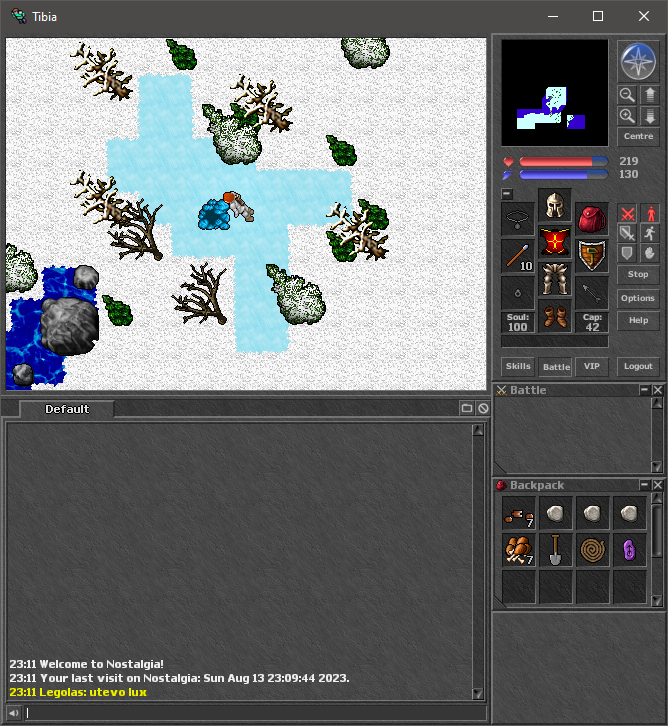The width and height of the screenshot is (668, 726).
Task: Move minimap down one floor
Action: [650, 116]
